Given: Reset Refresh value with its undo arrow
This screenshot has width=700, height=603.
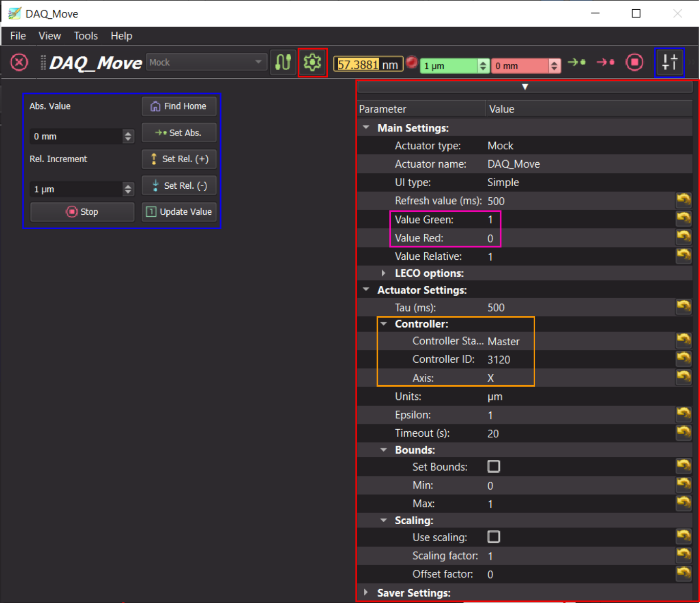Looking at the screenshot, I should 684,200.
